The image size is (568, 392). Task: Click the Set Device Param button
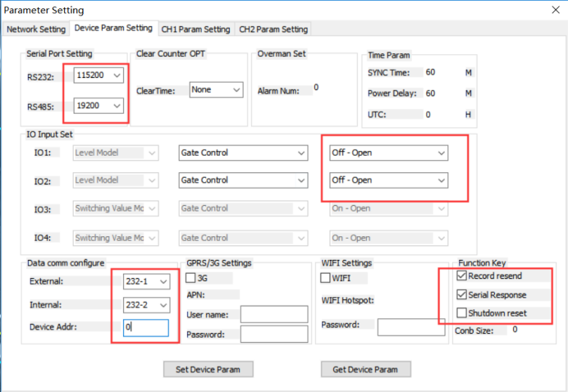point(208,370)
